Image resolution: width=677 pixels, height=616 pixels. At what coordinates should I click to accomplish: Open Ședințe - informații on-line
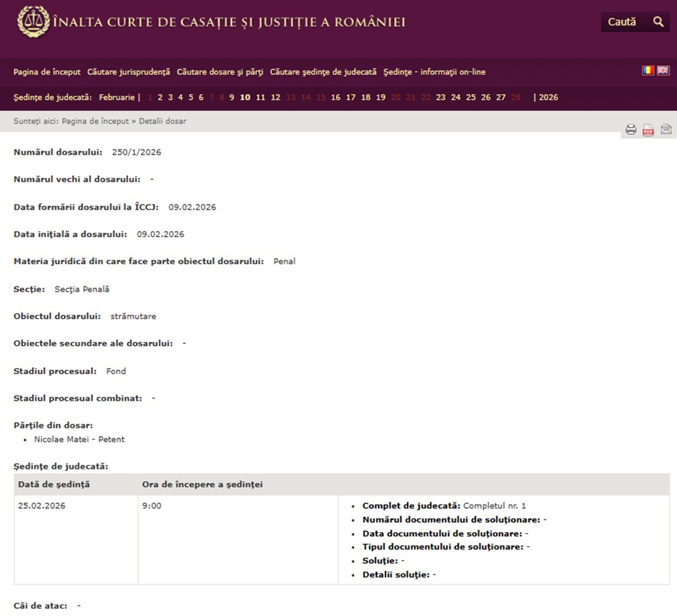click(x=434, y=72)
